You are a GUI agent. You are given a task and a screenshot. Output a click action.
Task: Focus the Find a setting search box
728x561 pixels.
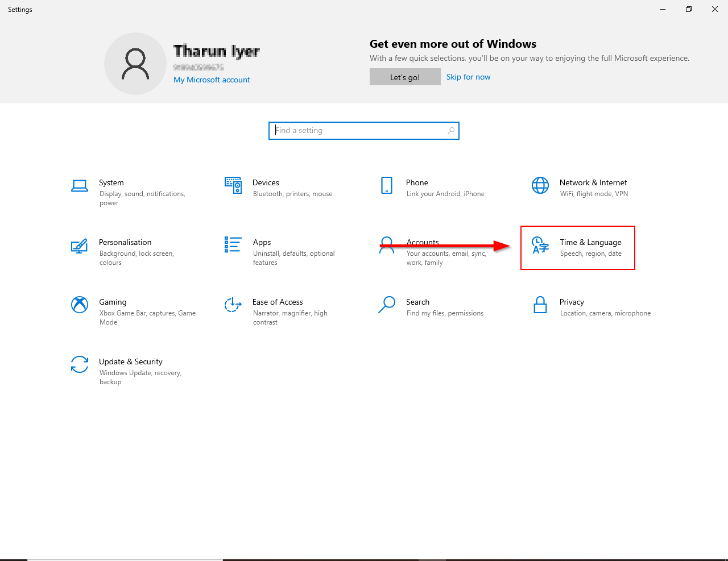358,131
